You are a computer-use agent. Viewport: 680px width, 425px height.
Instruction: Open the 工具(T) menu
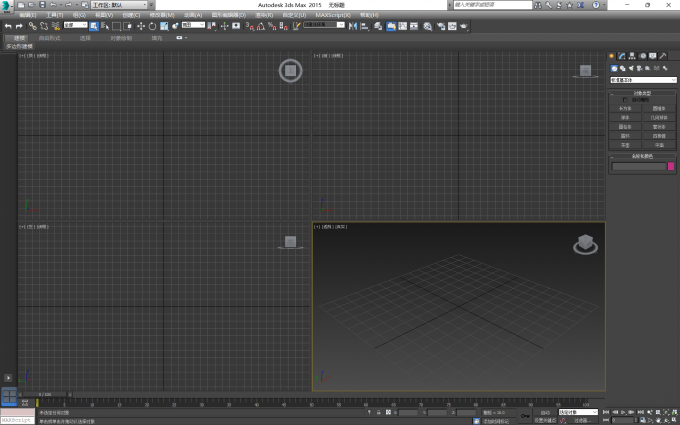[54, 15]
